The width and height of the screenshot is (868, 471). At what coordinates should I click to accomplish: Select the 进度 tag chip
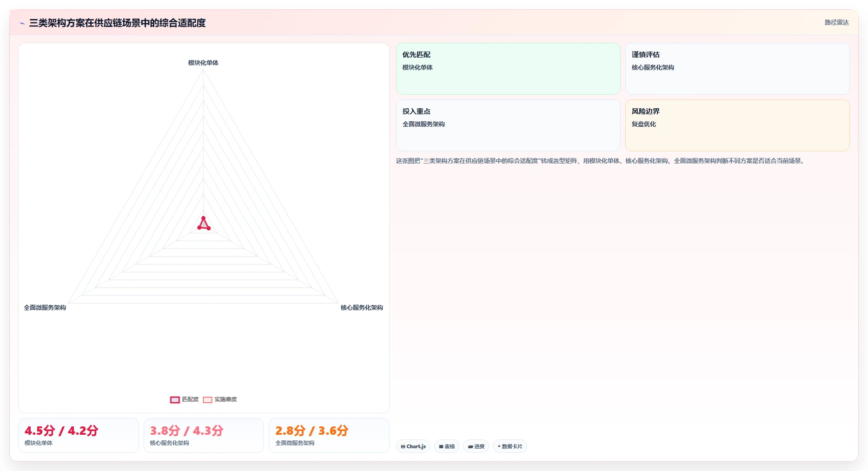click(476, 446)
